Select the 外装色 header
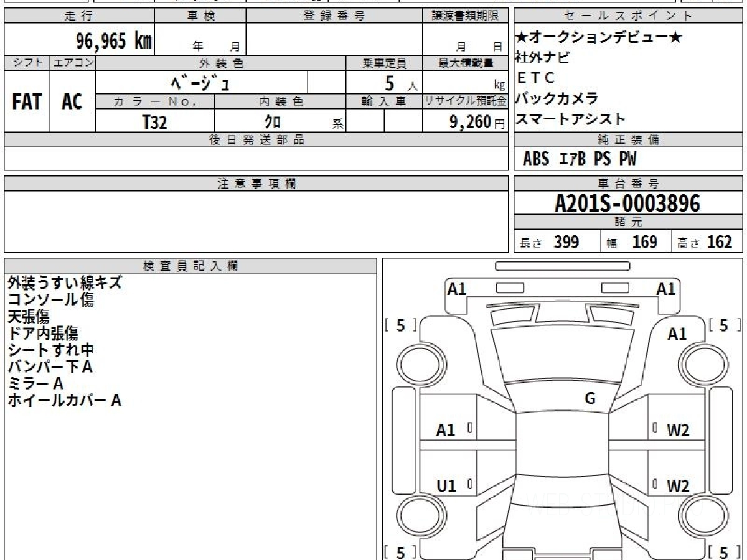The height and width of the screenshot is (560, 747). coord(221,63)
